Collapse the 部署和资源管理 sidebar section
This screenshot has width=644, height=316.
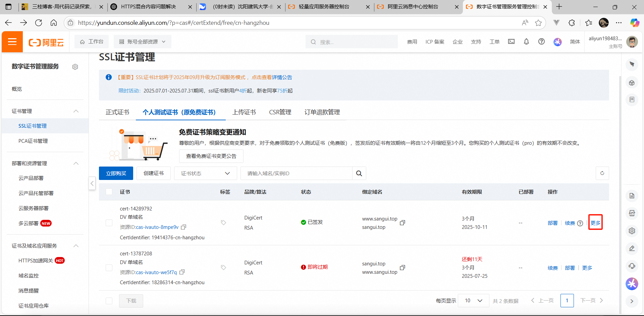(x=76, y=163)
